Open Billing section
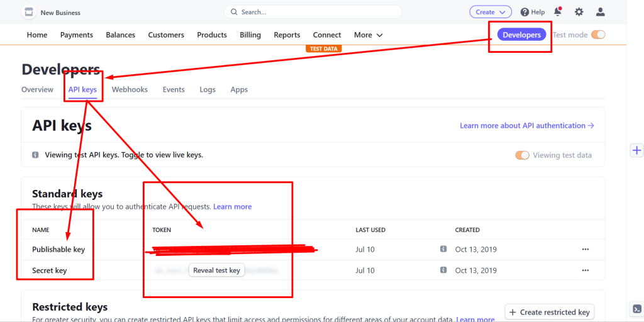The image size is (644, 322). point(250,35)
